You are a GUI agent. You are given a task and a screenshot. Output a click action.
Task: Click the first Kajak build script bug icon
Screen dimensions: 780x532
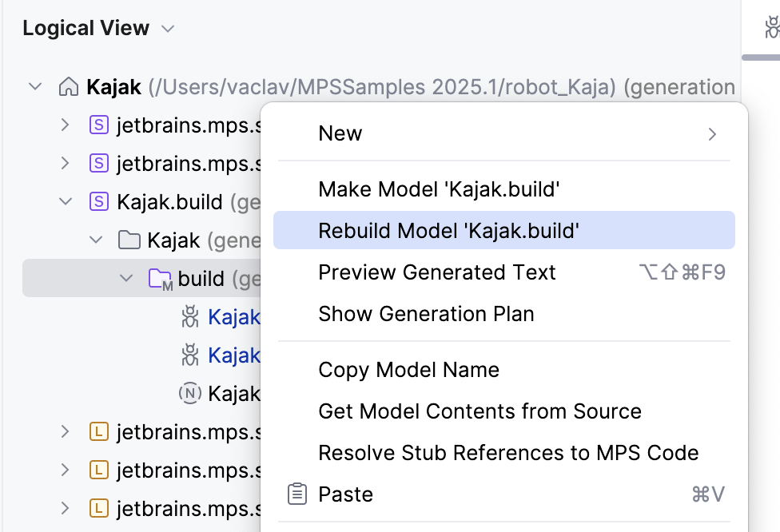(190, 317)
